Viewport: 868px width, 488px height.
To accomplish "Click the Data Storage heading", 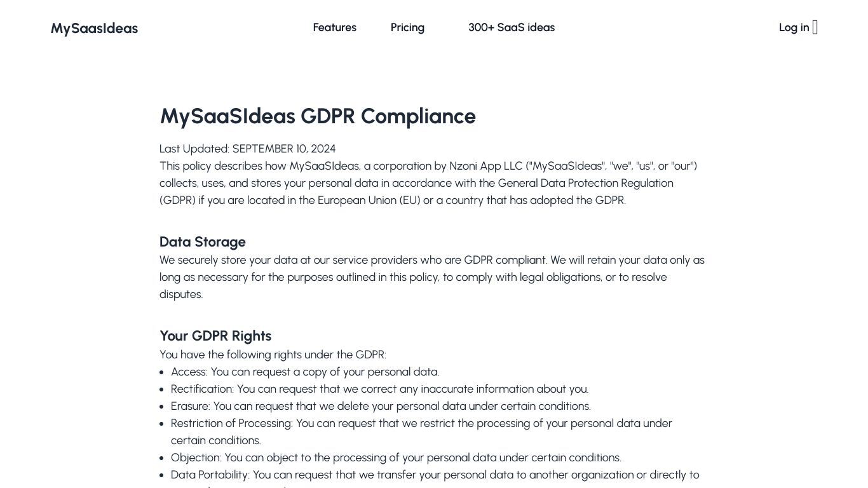I will pos(203,242).
